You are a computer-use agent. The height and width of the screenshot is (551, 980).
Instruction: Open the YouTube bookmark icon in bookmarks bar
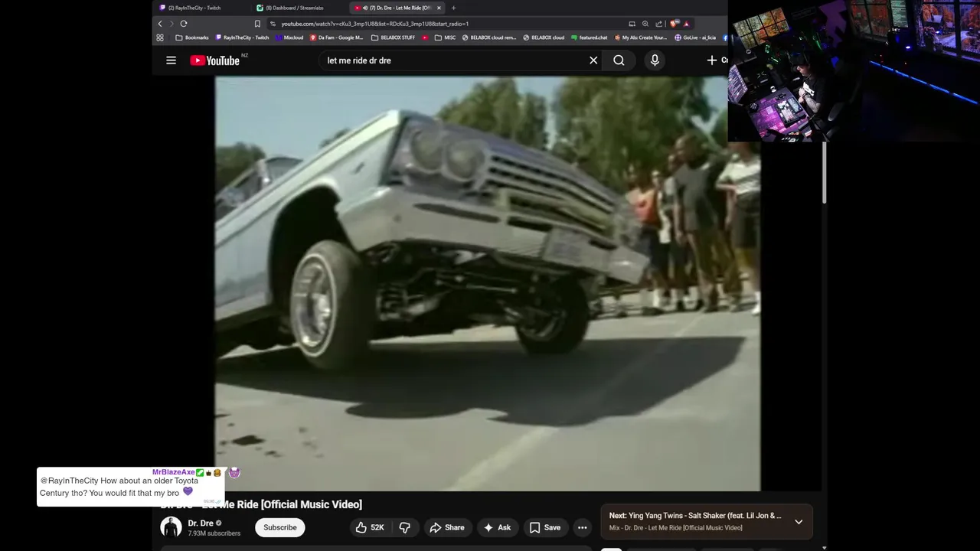coord(426,37)
